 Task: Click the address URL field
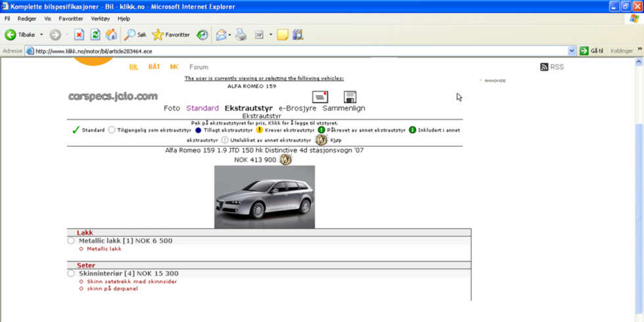click(x=300, y=51)
